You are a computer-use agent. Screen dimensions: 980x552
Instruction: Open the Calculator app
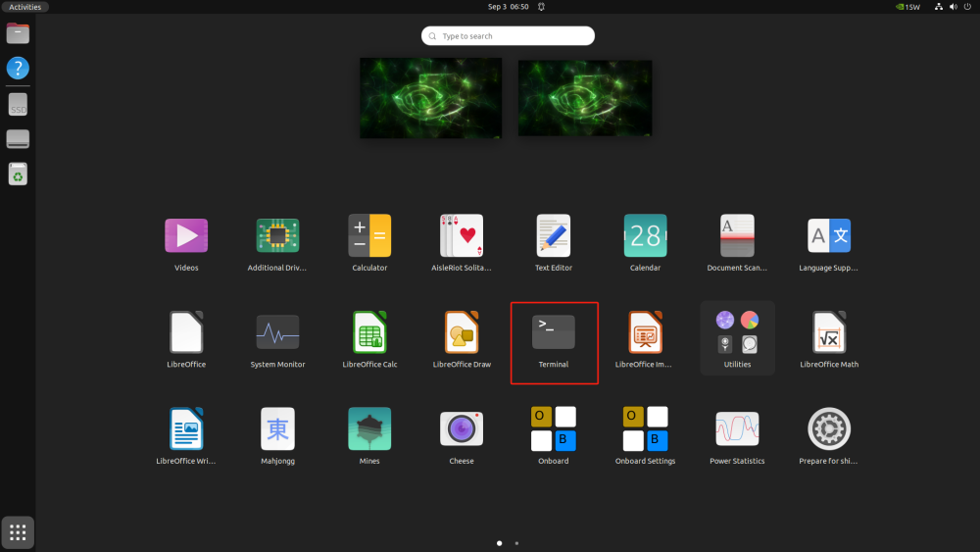(x=369, y=236)
